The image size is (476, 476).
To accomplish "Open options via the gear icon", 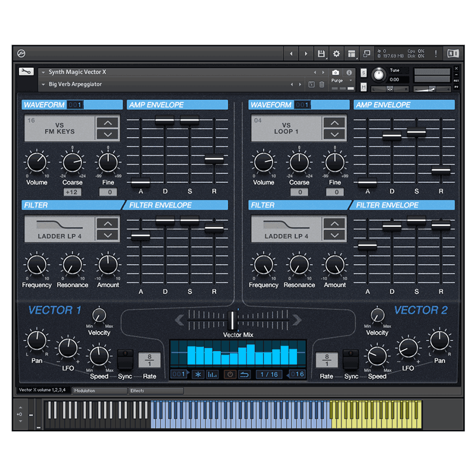I will tap(336, 54).
